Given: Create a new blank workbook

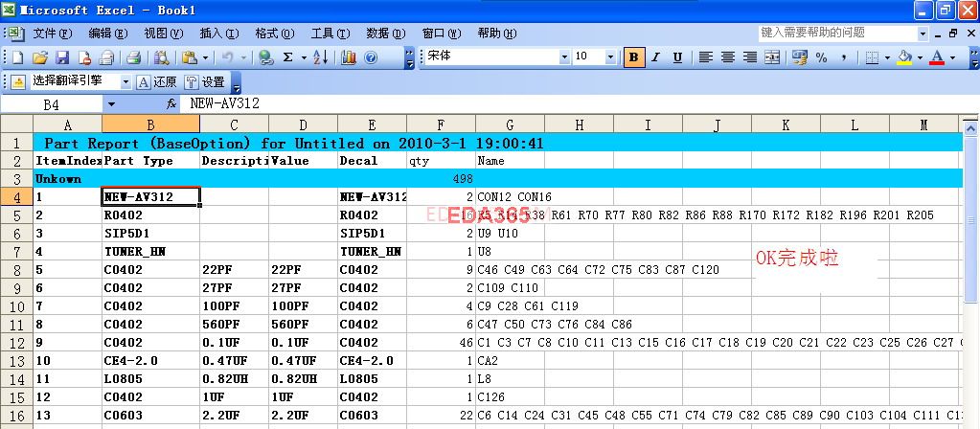Looking at the screenshot, I should [17, 58].
